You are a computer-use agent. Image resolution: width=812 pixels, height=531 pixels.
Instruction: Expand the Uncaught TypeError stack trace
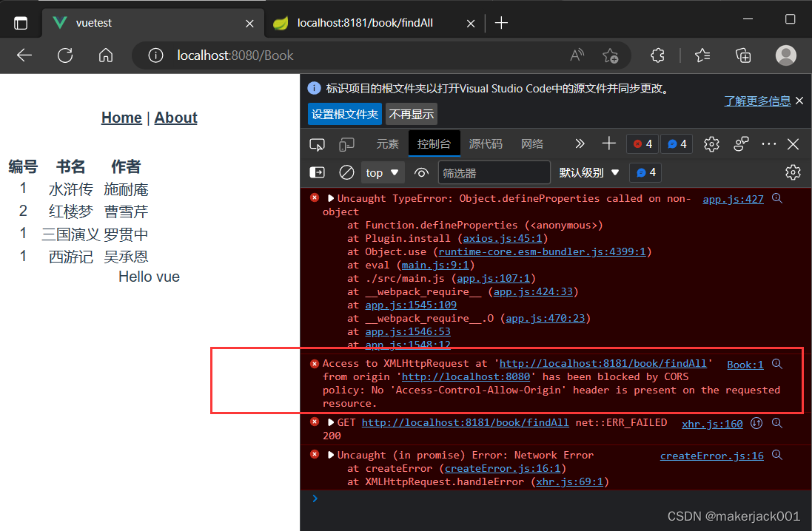pyautogui.click(x=331, y=198)
